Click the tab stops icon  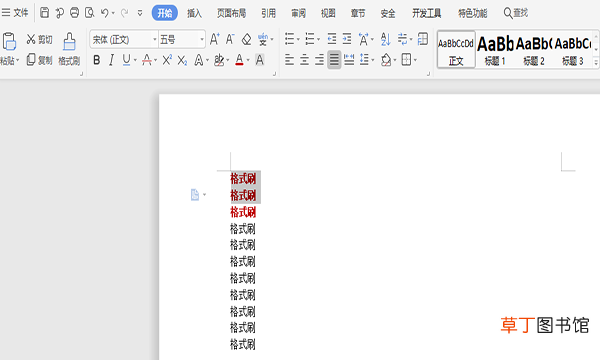(x=423, y=39)
